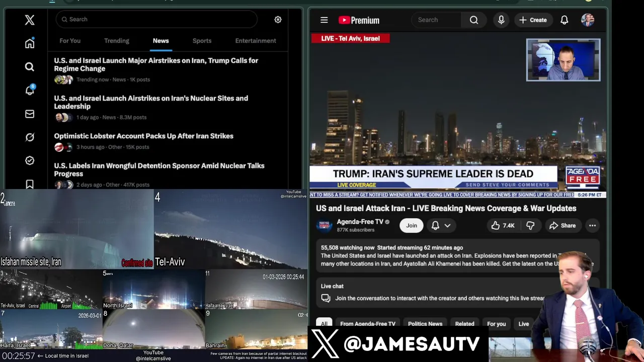Open the Bookmarks icon in X sidebar
This screenshot has height=362, width=644.
click(30, 184)
